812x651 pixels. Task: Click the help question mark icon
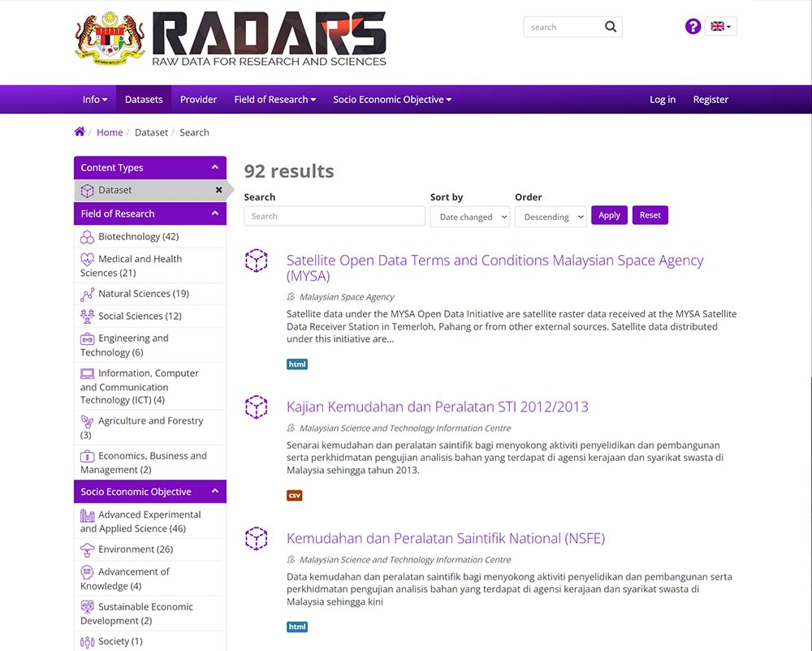693,26
